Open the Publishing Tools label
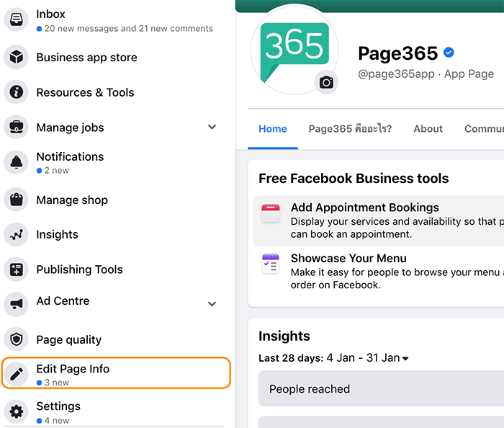The width and height of the screenshot is (504, 428). point(79,269)
